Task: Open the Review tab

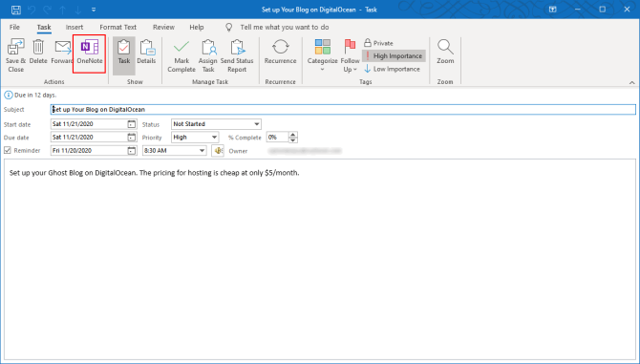Action: coord(163,27)
